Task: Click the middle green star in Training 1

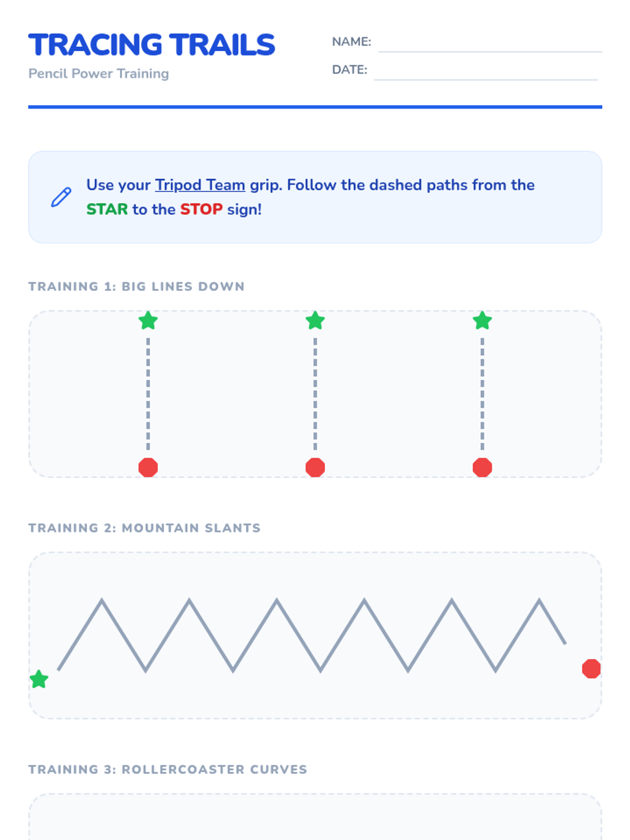Action: [x=315, y=321]
